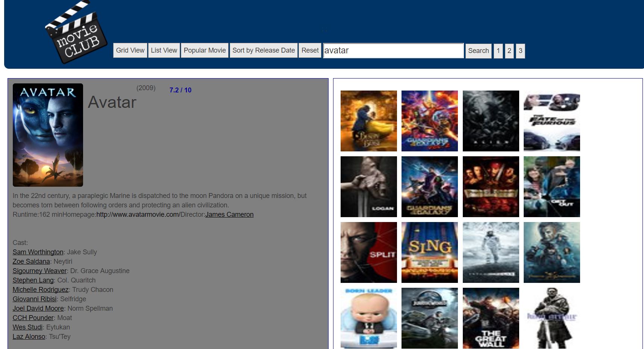The width and height of the screenshot is (644, 349).
Task: Select the Jurassic World poster
Action: click(430, 318)
